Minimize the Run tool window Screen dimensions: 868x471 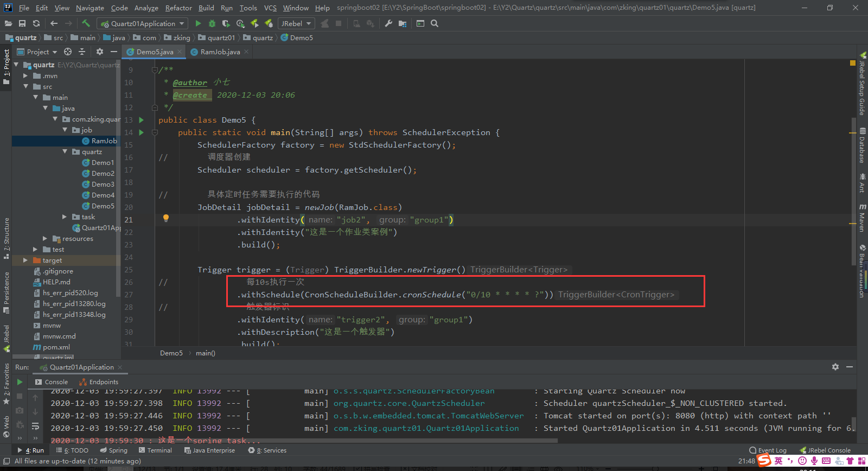[850, 367]
